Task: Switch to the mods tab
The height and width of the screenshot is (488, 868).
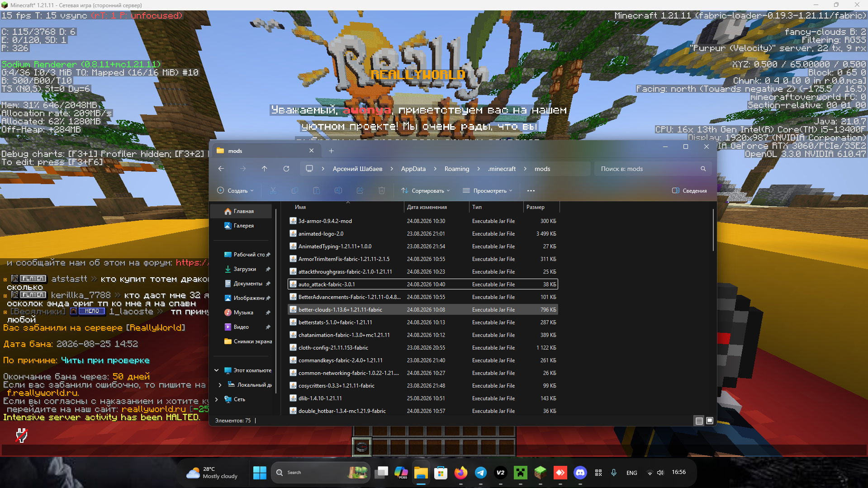Action: point(266,151)
